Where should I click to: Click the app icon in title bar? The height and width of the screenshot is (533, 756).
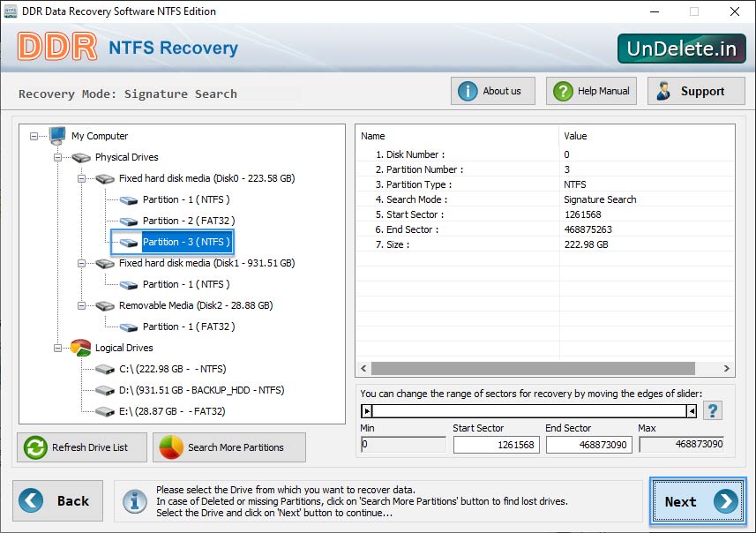tap(11, 11)
